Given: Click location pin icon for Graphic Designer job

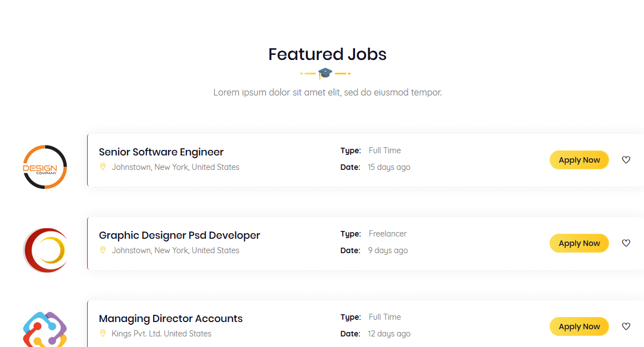Looking at the screenshot, I should (103, 250).
